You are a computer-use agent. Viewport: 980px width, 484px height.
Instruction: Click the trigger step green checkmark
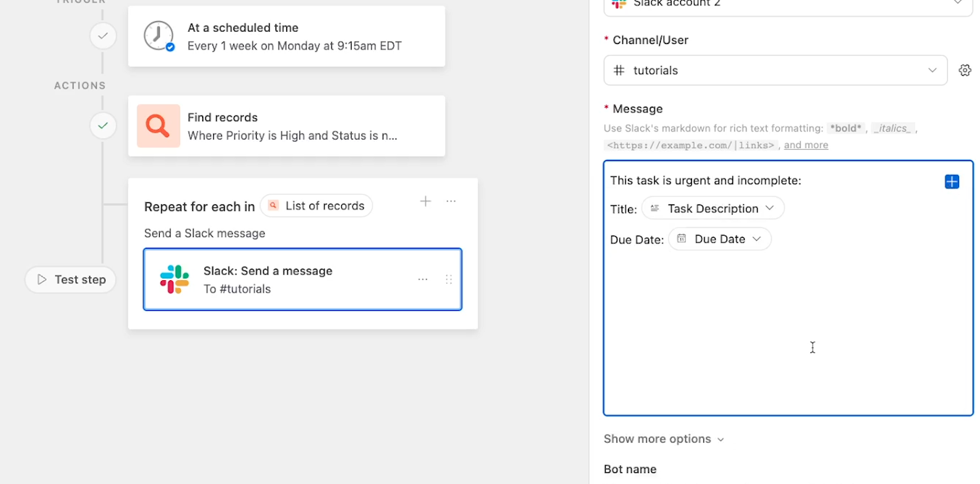point(103,36)
